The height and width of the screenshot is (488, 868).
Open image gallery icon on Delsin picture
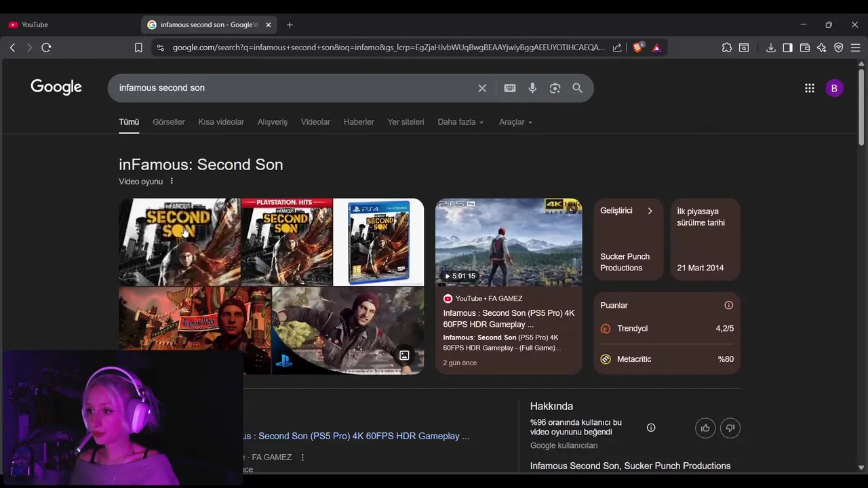[404, 355]
